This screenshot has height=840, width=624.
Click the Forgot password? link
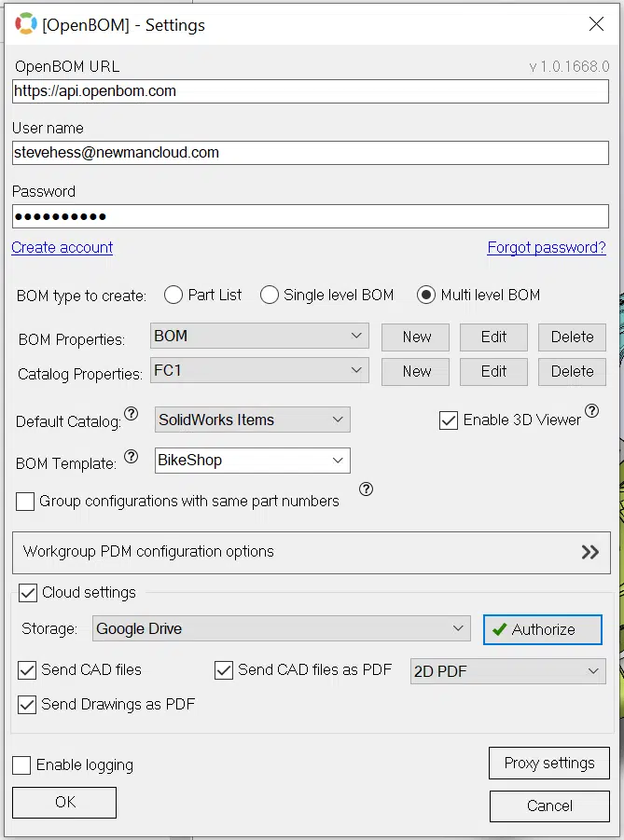[x=547, y=247]
